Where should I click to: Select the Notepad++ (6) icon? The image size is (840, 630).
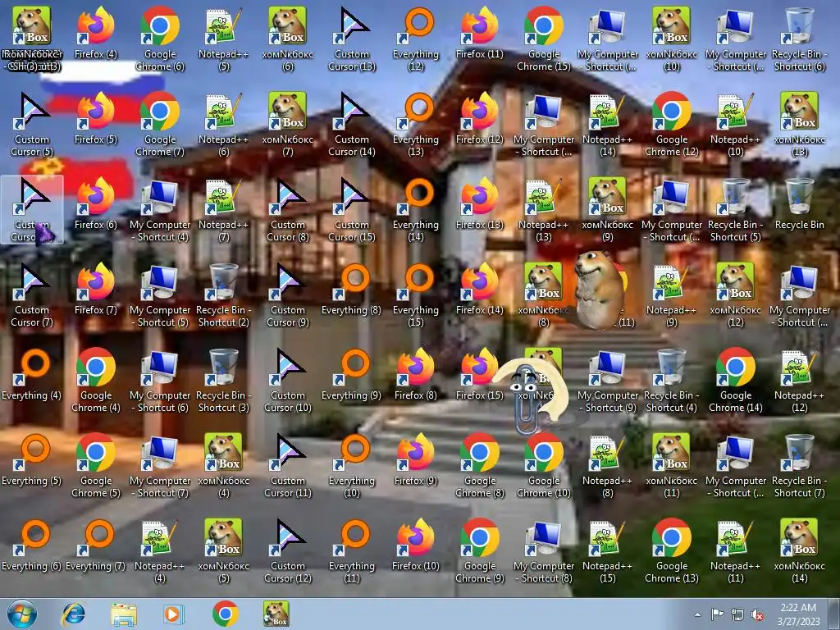223,124
